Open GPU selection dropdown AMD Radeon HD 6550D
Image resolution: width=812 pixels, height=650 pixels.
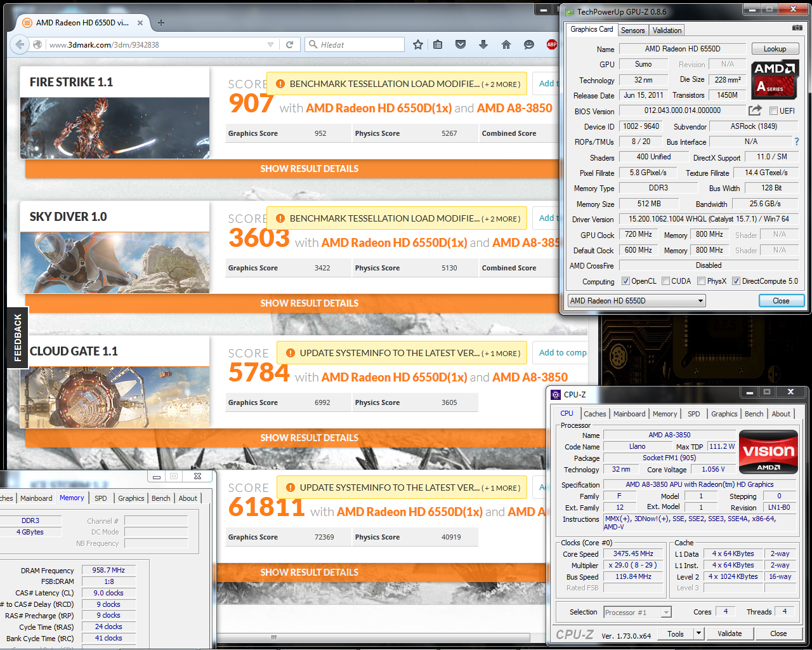pyautogui.click(x=636, y=301)
